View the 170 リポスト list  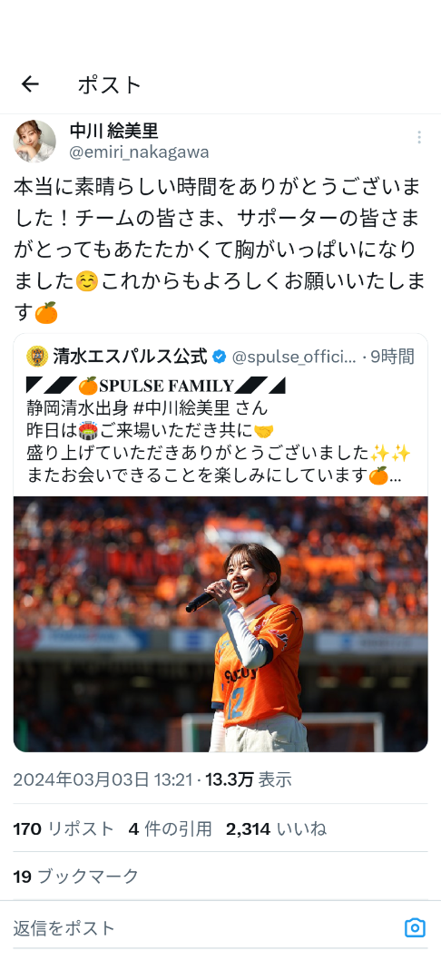(64, 829)
